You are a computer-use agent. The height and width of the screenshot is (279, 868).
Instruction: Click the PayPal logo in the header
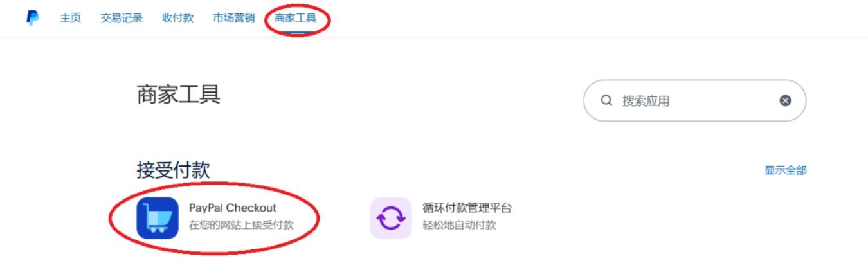tap(33, 18)
